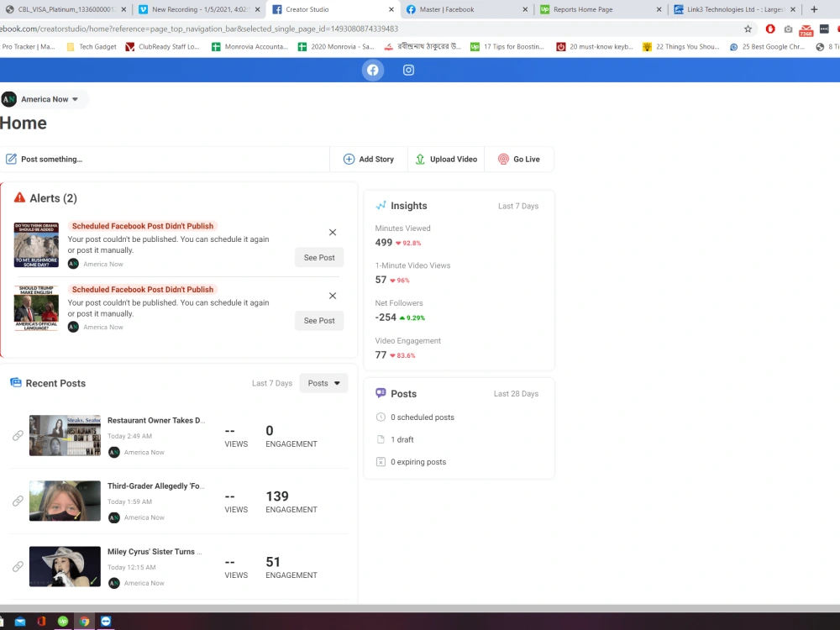Bookmark this page with star icon
840x630 pixels.
748,29
